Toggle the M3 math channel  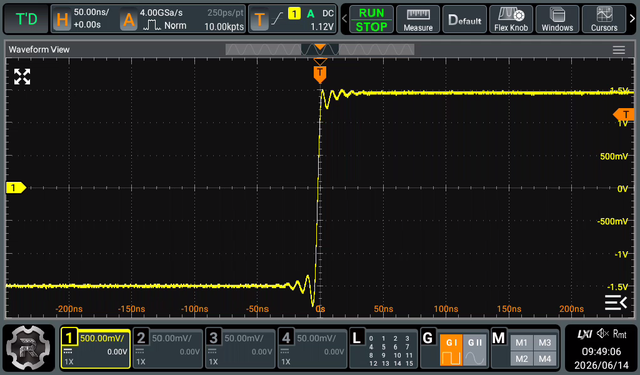545,343
